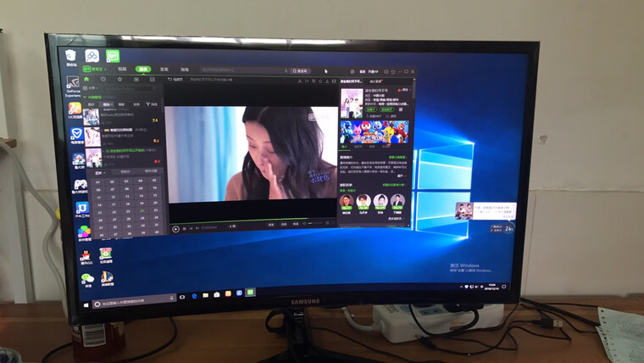The image size is (644, 363).
Task: Stop the video with the stop button
Action: tap(185, 228)
